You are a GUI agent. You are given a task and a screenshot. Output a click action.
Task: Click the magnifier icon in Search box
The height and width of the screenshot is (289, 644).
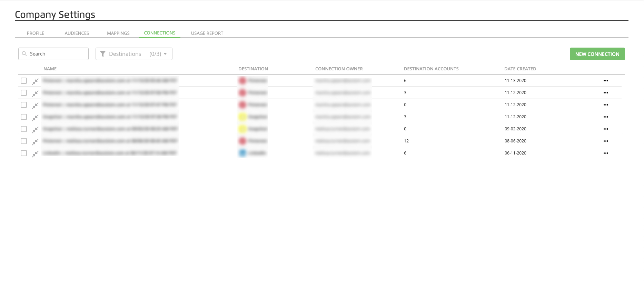[24, 54]
